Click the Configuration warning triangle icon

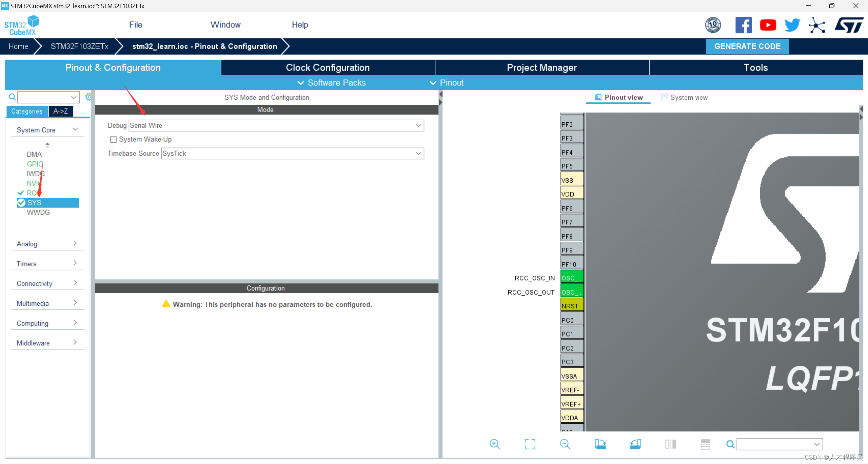166,304
